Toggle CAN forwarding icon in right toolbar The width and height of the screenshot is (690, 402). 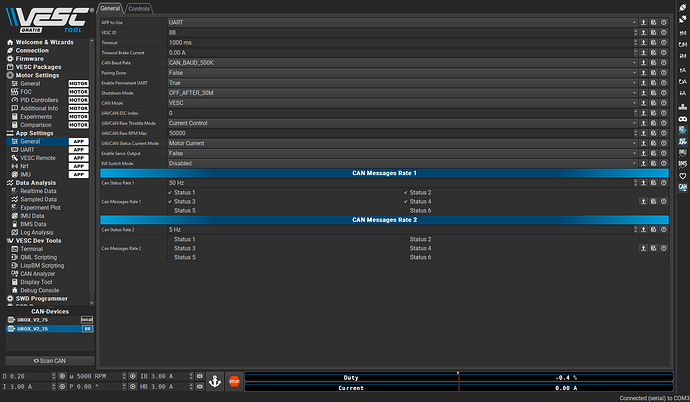(682, 187)
